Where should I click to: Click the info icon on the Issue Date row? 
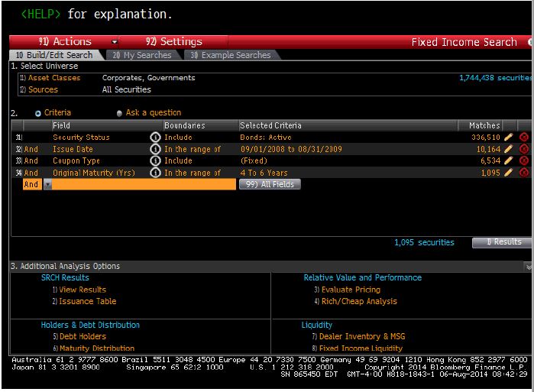(x=156, y=150)
